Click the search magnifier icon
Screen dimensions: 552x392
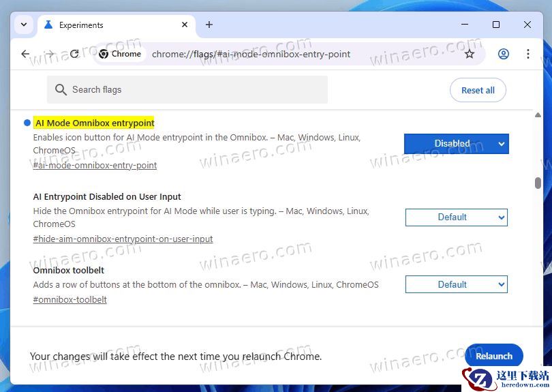click(61, 89)
